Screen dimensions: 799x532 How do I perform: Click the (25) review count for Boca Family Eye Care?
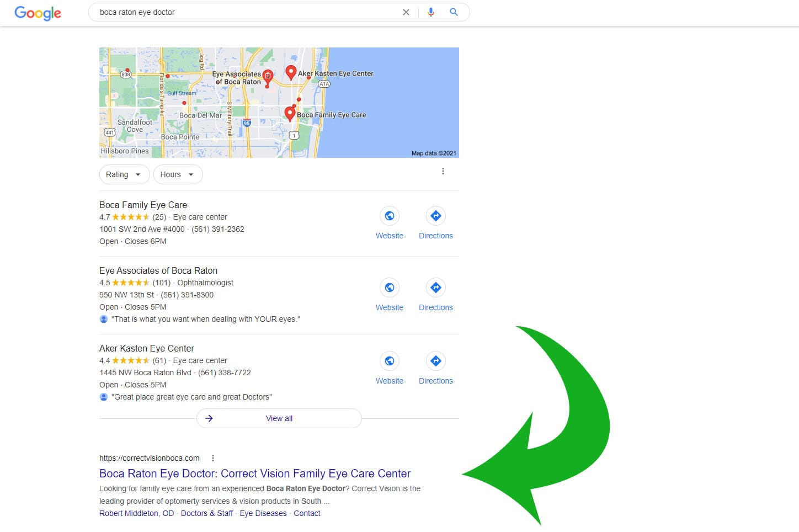(159, 217)
